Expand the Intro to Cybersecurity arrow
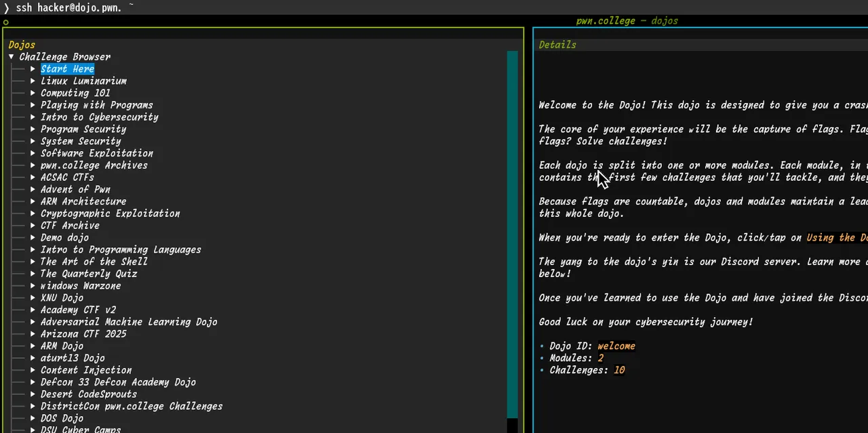Image resolution: width=868 pixels, height=433 pixels. (x=33, y=117)
